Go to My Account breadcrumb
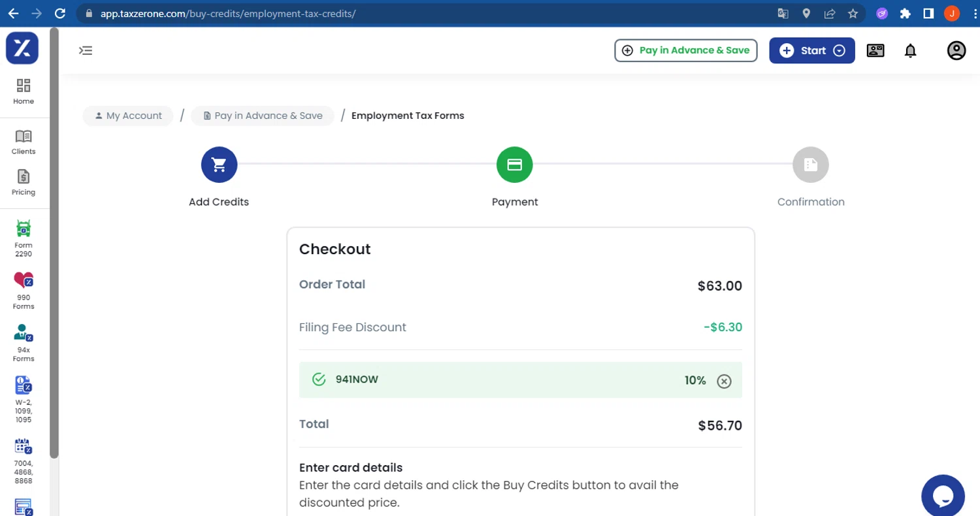The image size is (980, 516). 128,116
